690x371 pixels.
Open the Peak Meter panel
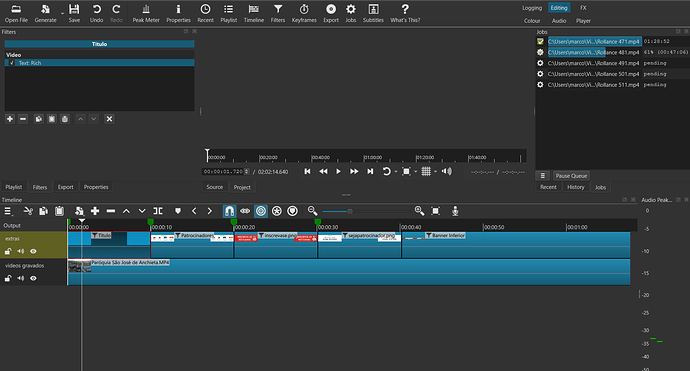coord(146,13)
